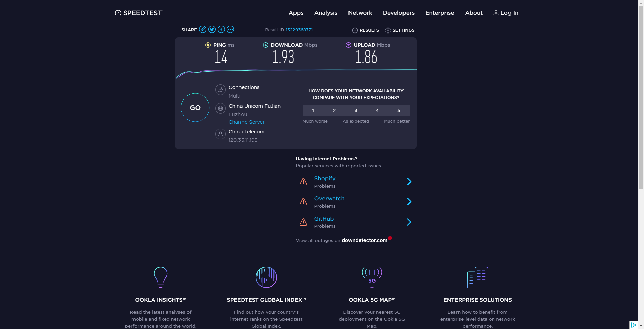644x329 pixels.
Task: Click the download value 1.93
Action: (283, 57)
